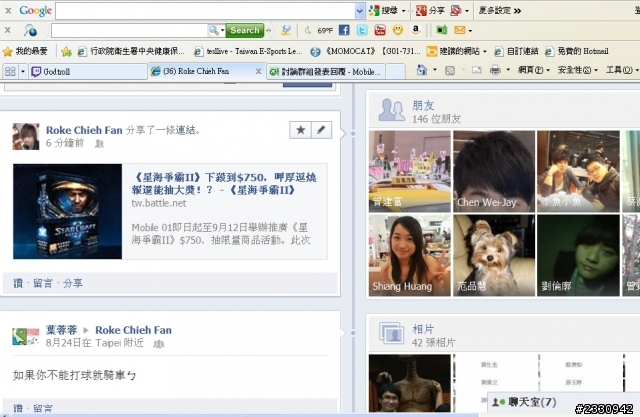Open Facebook from the toolbar icon
The image size is (640, 417).
point(344,30)
